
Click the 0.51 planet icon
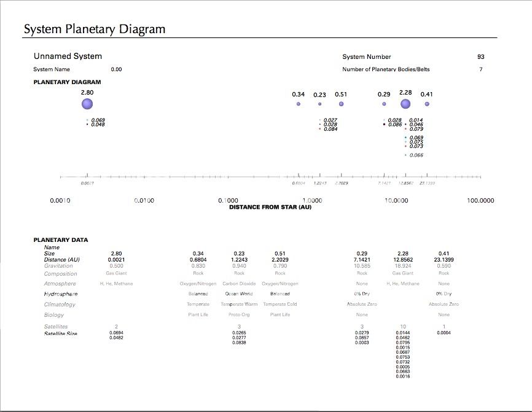[340, 104]
